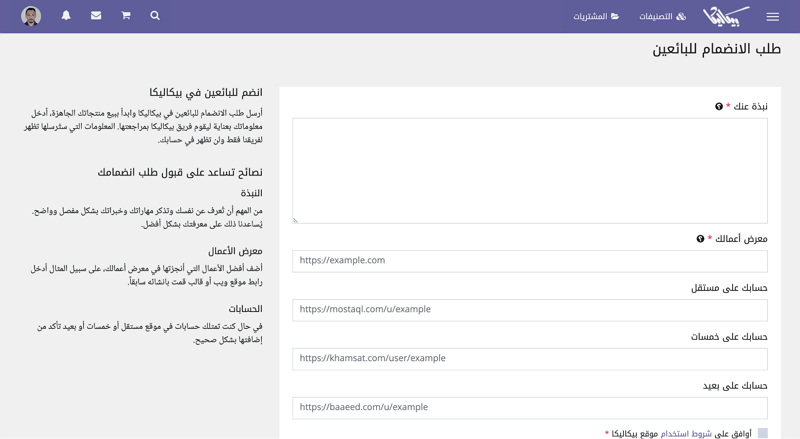800x439 pixels.
Task: Click the page title طلب الانضمام للبائعين
Action: click(717, 49)
